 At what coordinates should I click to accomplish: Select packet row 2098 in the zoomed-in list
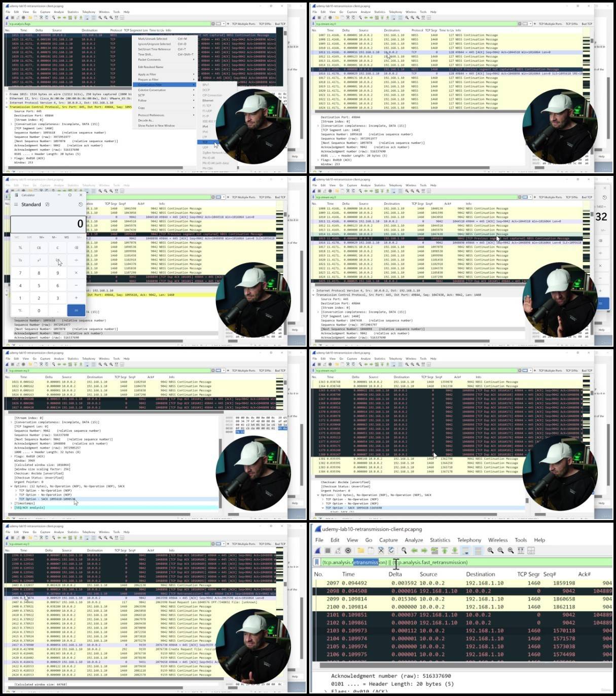pos(463,591)
